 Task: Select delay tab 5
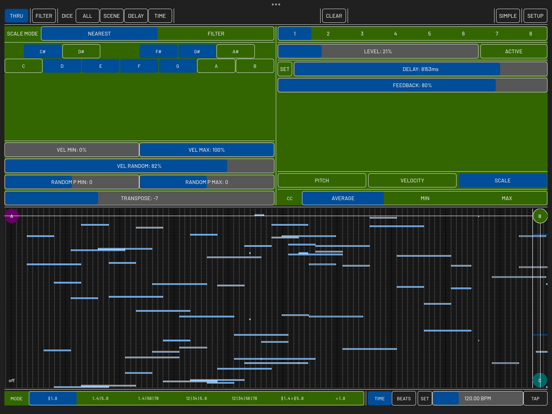(x=429, y=34)
